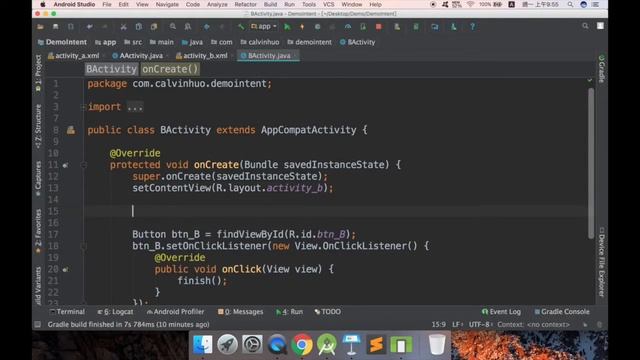
Task: Open Chrome from the Dock
Action: 302,345
